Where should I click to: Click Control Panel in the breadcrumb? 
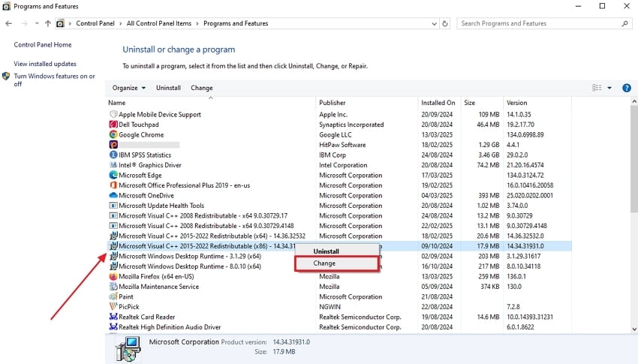coord(95,23)
